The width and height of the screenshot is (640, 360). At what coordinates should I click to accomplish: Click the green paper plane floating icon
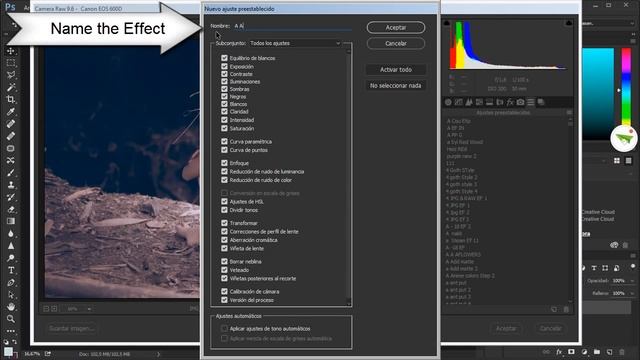pyautogui.click(x=624, y=139)
